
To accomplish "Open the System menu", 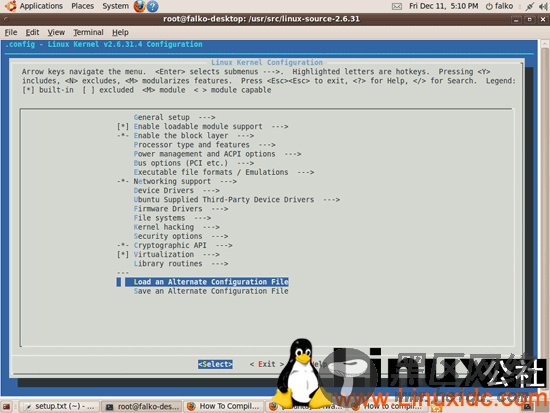I will click(115, 6).
